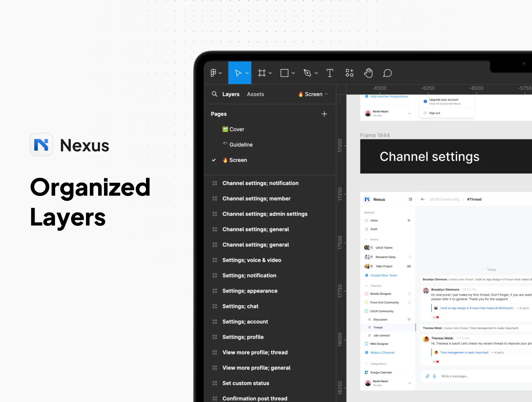Click frame icon of Channel settings; notification
The image size is (532, 402).
(215, 183)
